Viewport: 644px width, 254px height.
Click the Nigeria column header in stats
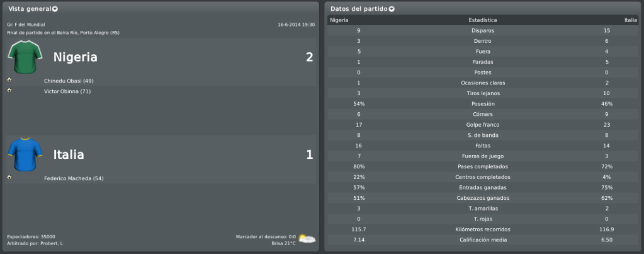point(339,20)
